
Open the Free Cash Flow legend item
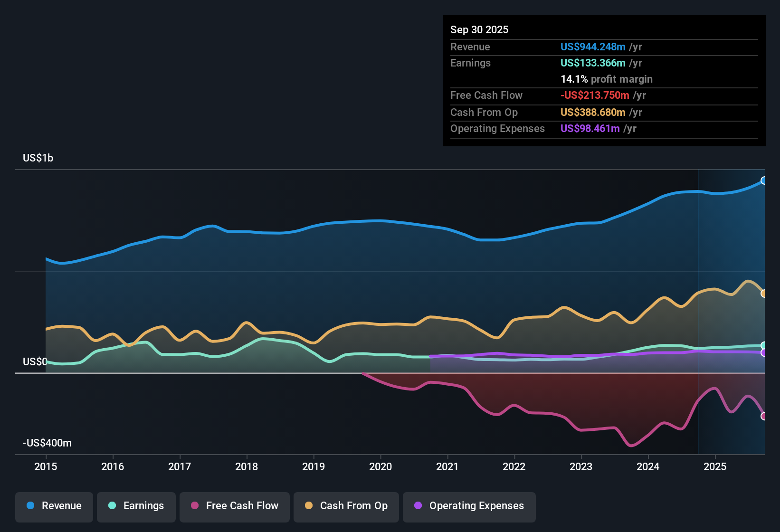234,506
